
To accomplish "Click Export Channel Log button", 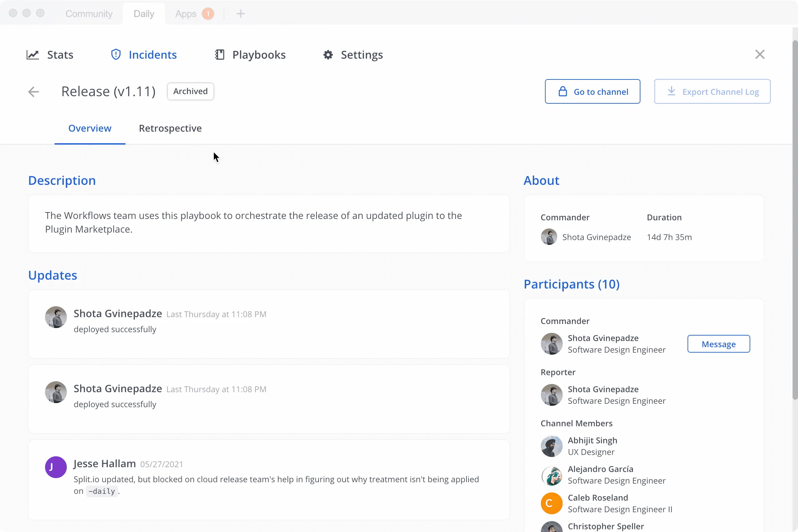I will pos(712,91).
